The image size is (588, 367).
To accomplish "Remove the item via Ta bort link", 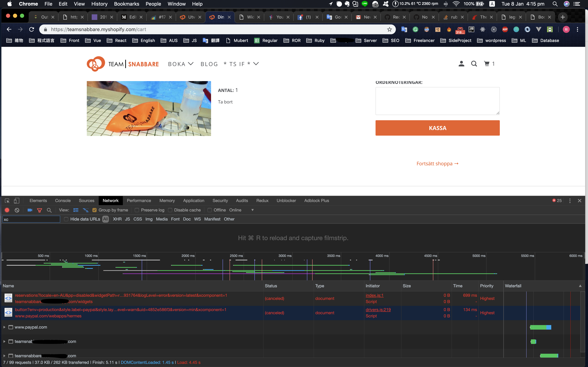I will pos(225,102).
